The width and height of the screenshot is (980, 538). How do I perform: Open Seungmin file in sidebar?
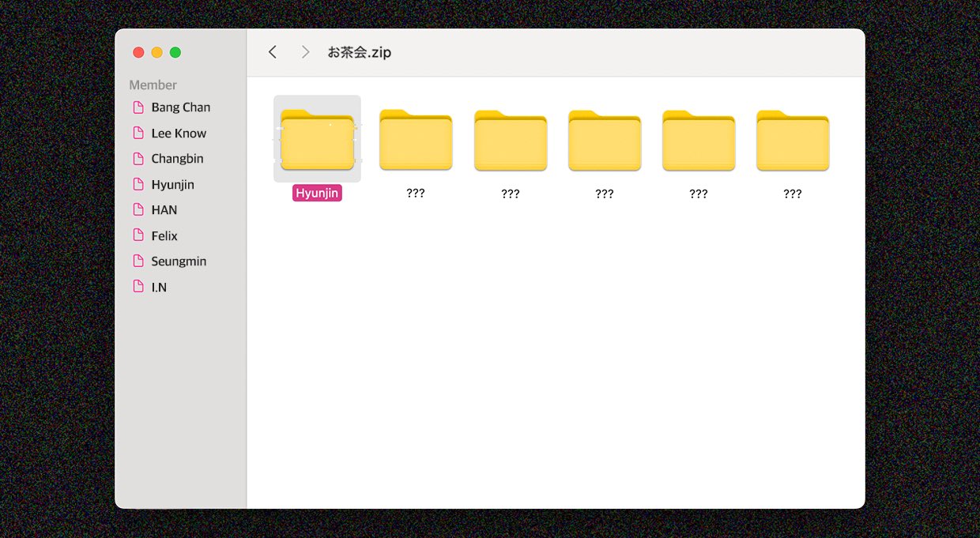[x=169, y=261]
